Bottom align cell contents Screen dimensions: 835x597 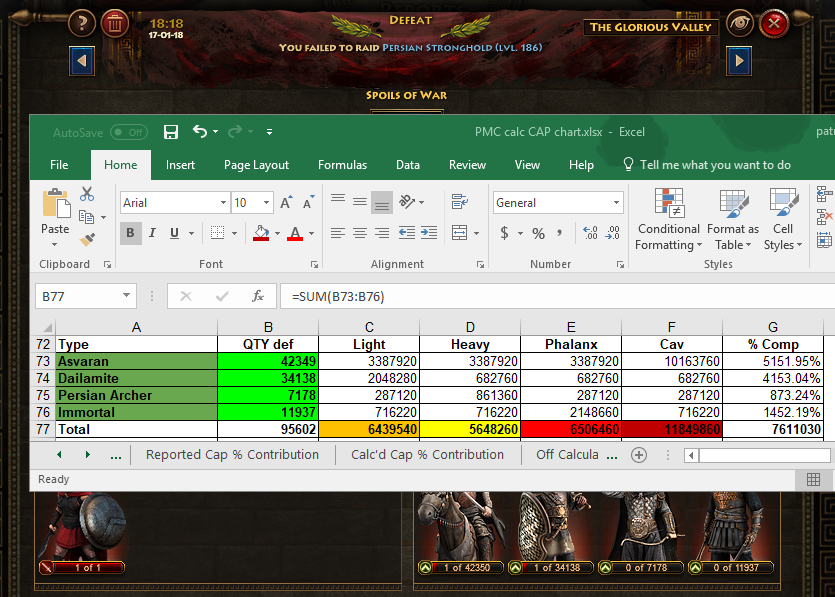coord(382,202)
